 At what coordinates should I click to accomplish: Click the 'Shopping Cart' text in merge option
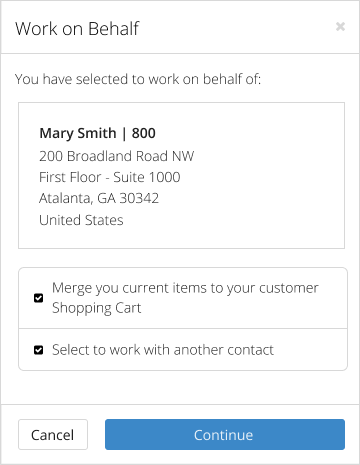97,308
